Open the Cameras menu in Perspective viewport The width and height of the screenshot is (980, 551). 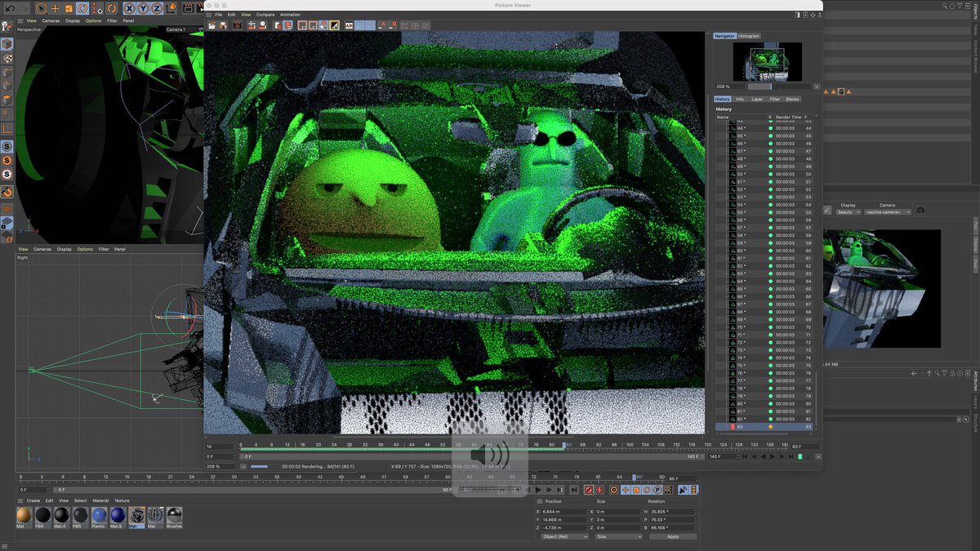tap(50, 20)
